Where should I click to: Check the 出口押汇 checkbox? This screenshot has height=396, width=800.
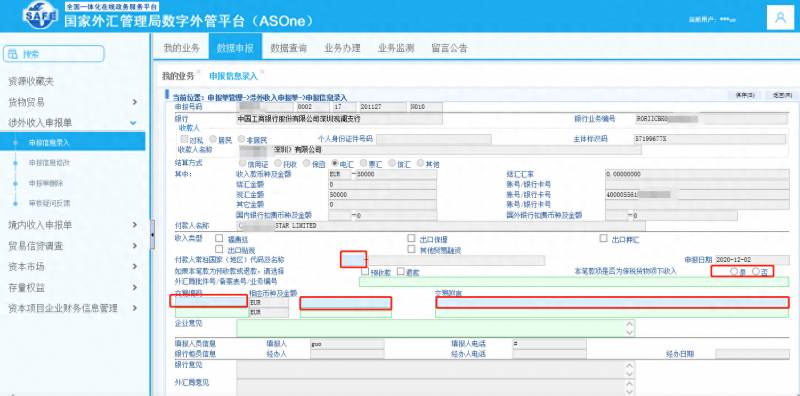pos(603,238)
